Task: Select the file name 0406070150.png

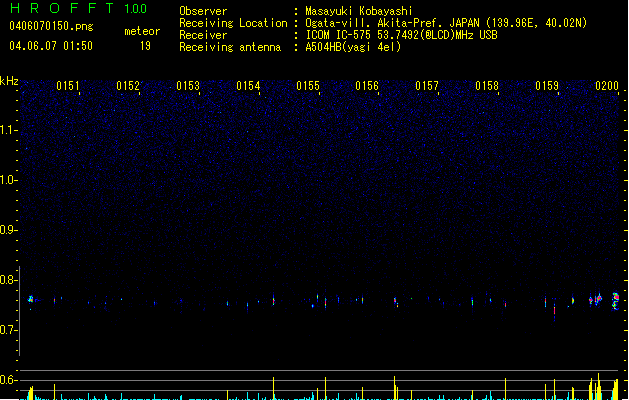Action: click(51, 26)
